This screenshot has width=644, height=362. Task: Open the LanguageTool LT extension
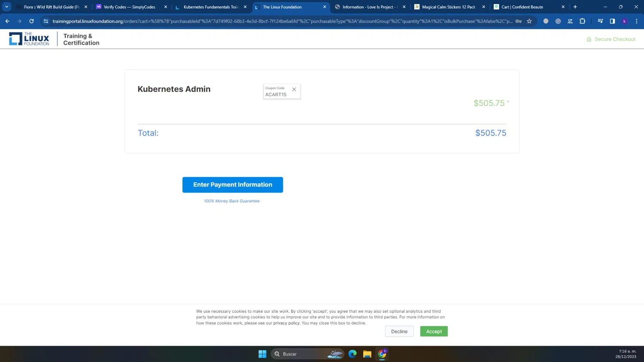[570, 21]
